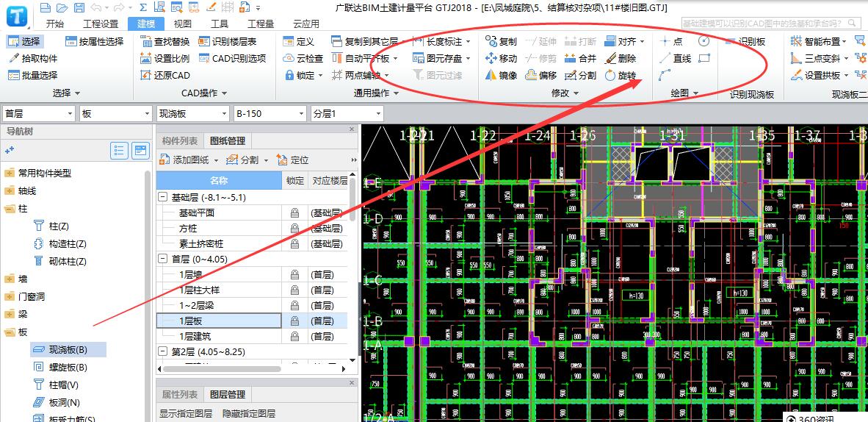868x422 pixels.
Task: Open the 开始 ribbon tab
Action: coord(55,24)
